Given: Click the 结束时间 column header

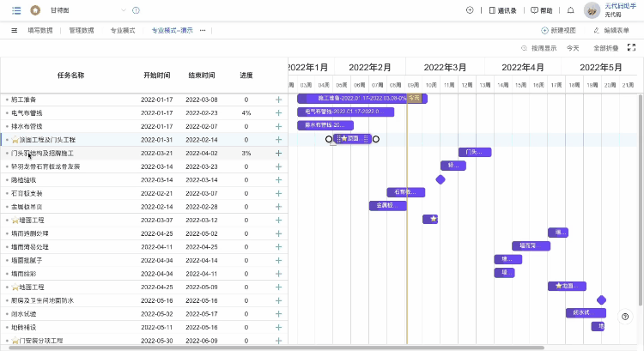Looking at the screenshot, I should coord(202,76).
